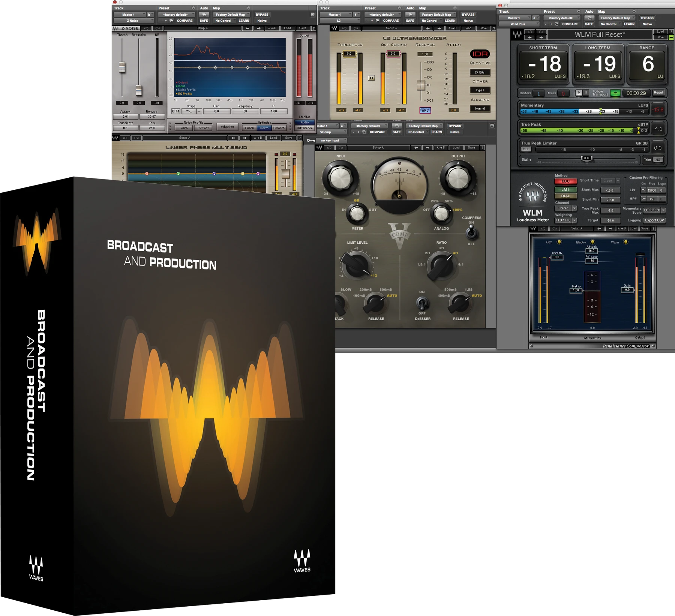Click the help question mark in WLM toolbar
The height and width of the screenshot is (616, 675).
point(671,31)
